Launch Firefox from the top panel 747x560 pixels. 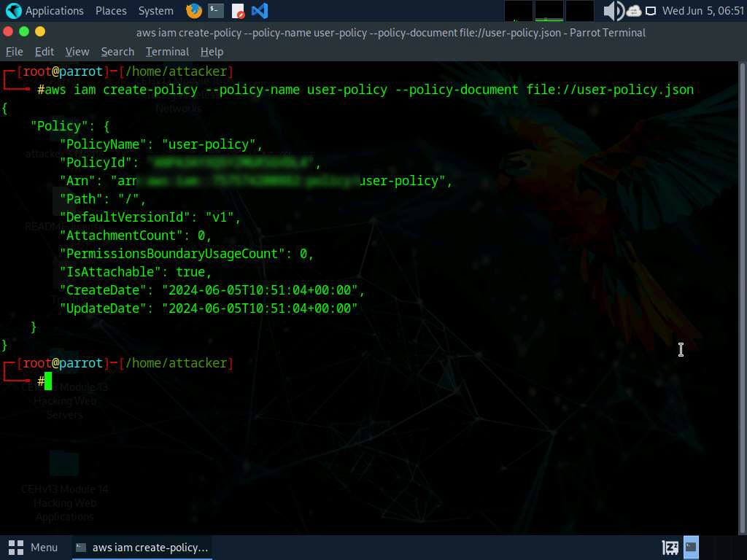194,11
